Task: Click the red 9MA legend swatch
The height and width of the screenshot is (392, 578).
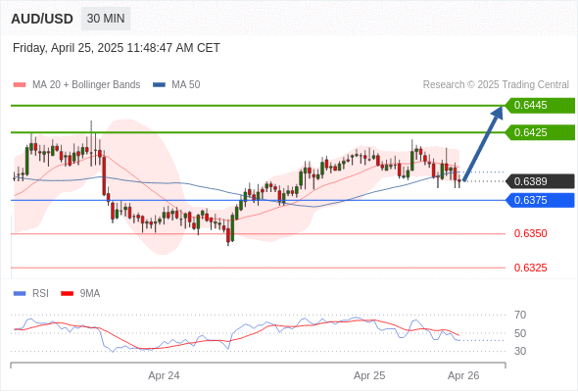Action: coord(67,294)
